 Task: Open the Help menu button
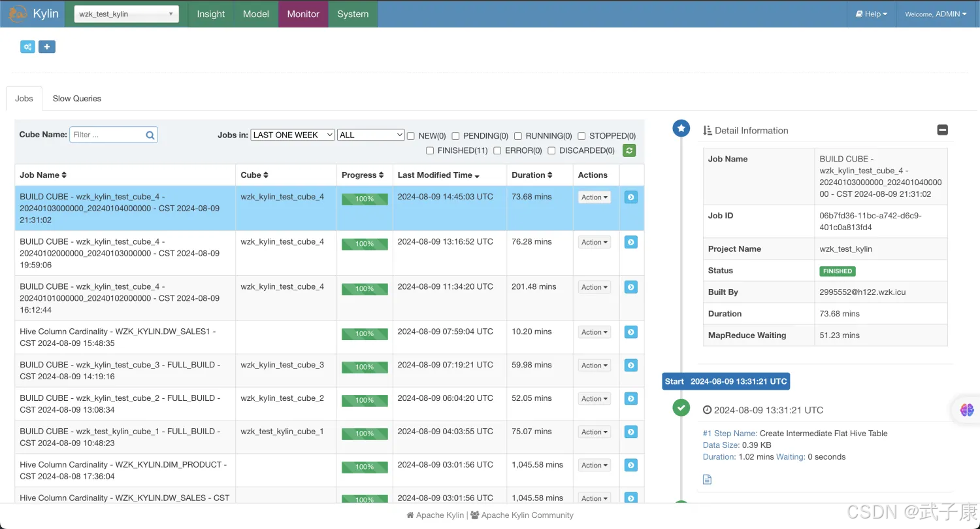tap(872, 14)
